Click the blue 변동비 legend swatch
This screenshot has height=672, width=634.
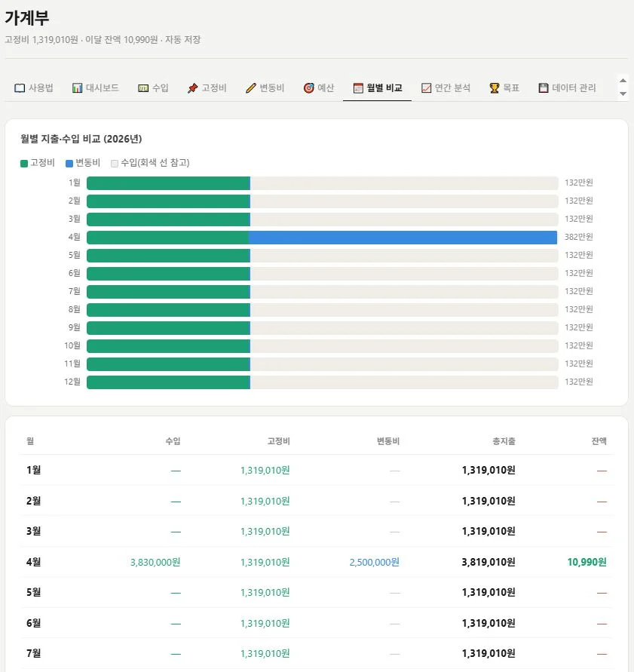pyautogui.click(x=69, y=163)
